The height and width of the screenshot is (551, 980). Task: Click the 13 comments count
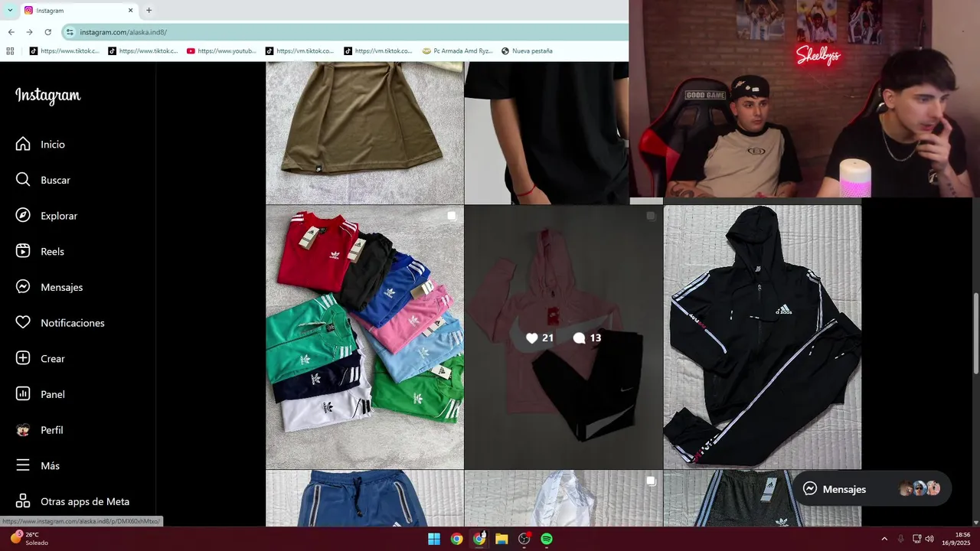587,337
